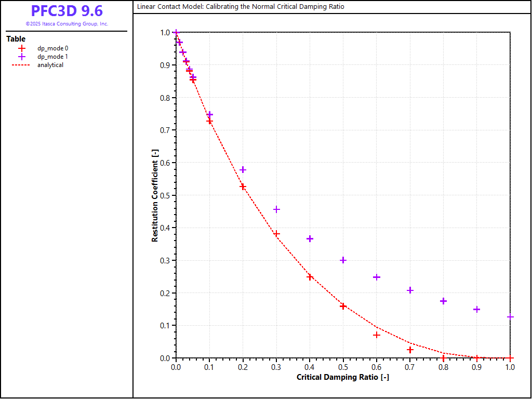
Task: Select the purple data point at damping ratio 1.0
Action: click(x=510, y=317)
